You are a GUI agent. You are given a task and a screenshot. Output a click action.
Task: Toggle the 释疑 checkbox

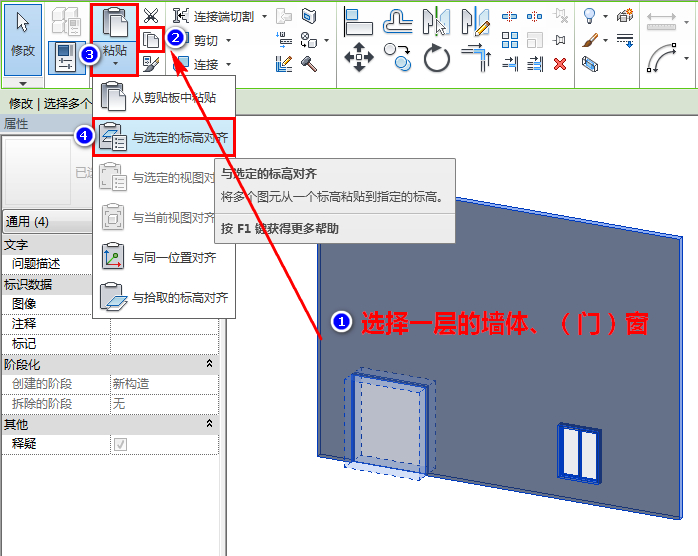(120, 444)
